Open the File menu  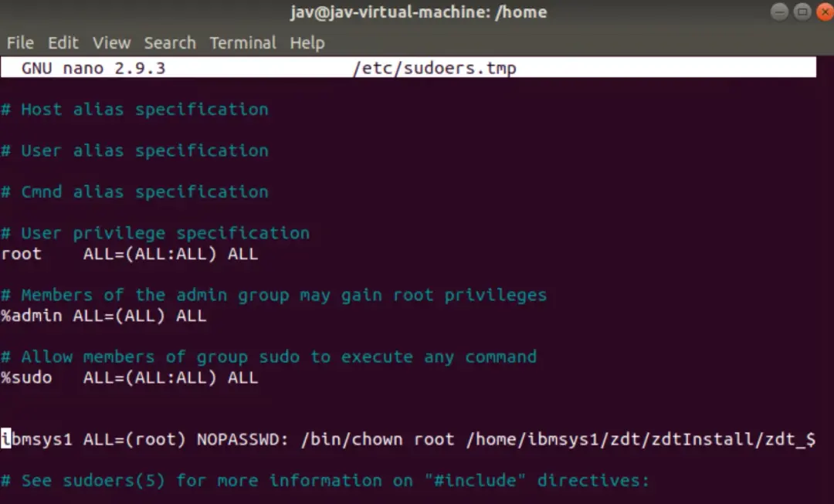20,42
